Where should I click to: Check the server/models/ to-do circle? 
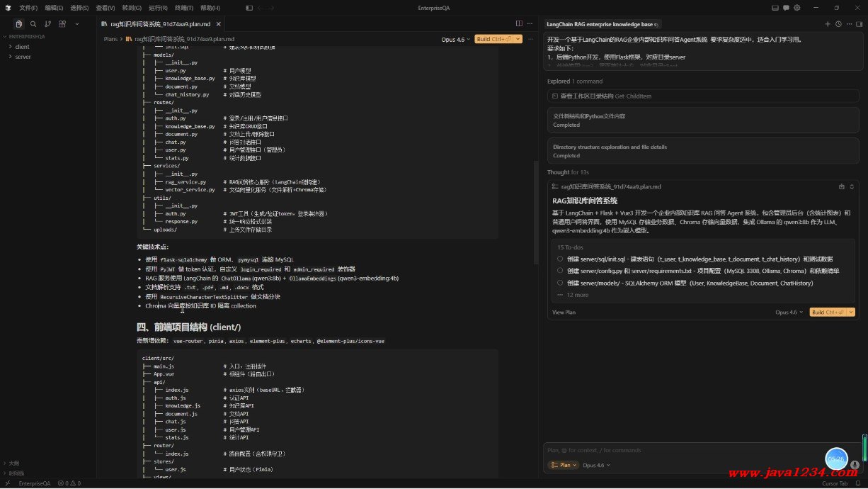point(560,283)
